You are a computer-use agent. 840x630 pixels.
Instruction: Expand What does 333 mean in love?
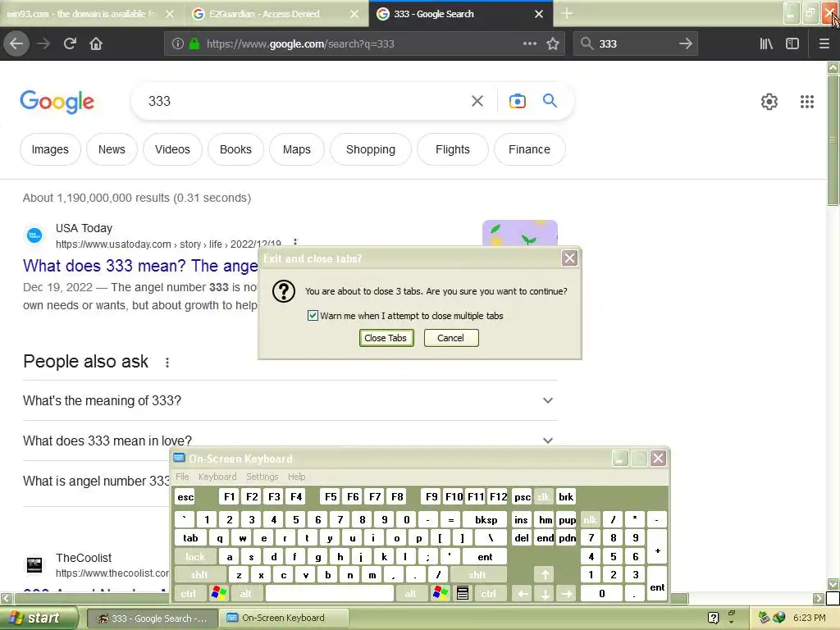click(290, 441)
